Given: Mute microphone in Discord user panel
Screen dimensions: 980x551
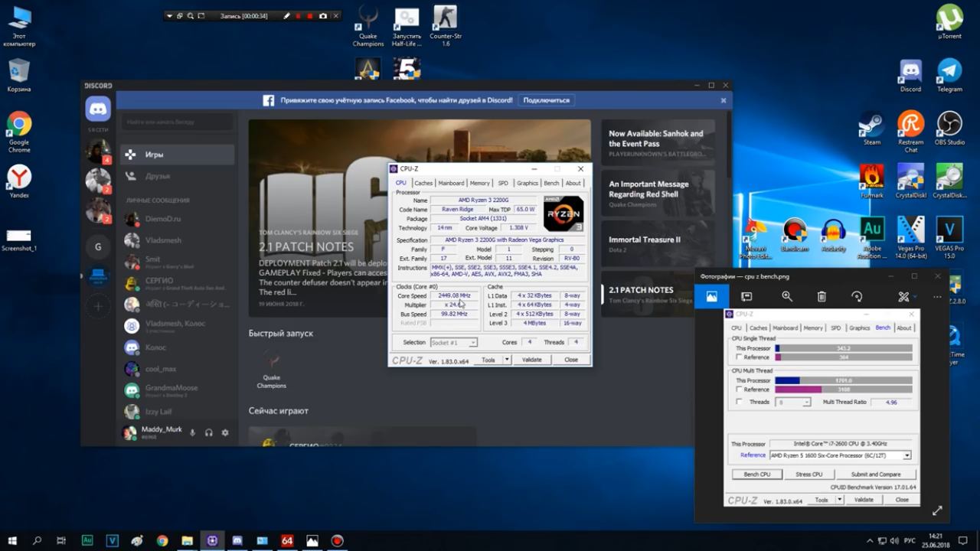Looking at the screenshot, I should pos(192,432).
